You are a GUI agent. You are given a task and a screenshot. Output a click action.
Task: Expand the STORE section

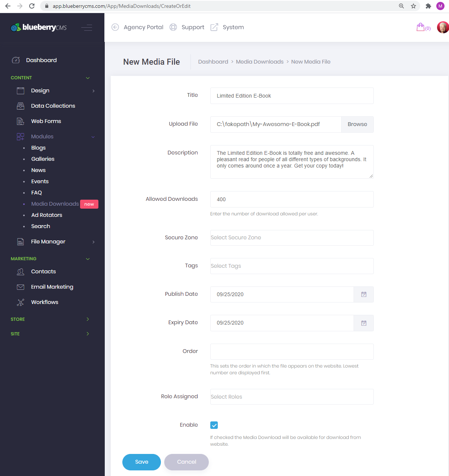[x=88, y=319]
